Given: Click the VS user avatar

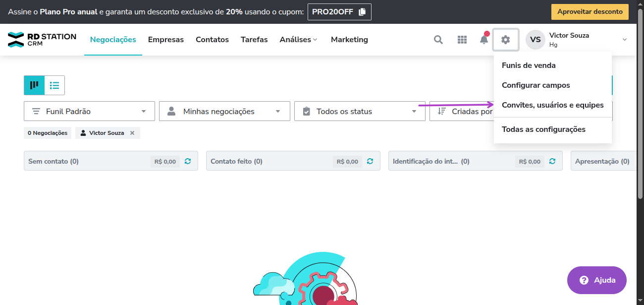Looking at the screenshot, I should 536,40.
